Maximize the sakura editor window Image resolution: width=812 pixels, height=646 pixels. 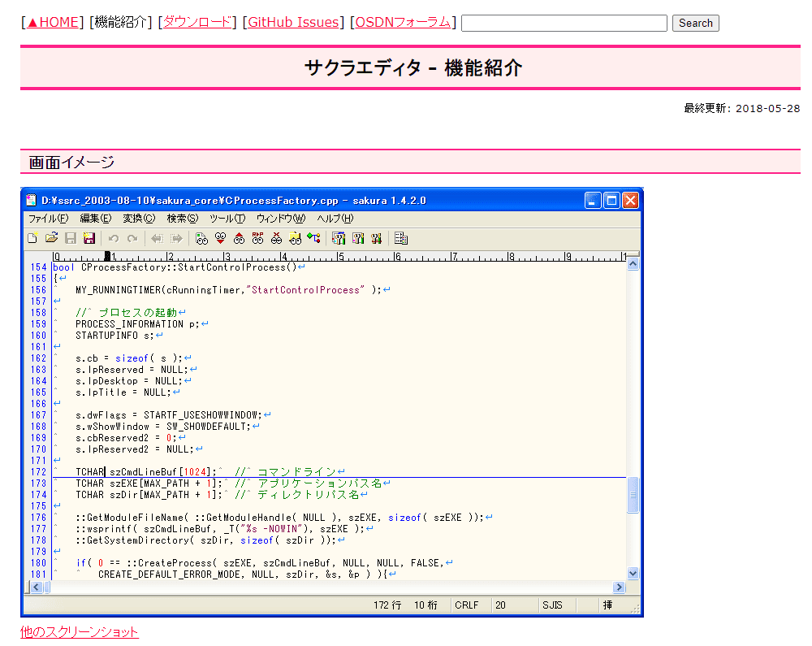611,200
